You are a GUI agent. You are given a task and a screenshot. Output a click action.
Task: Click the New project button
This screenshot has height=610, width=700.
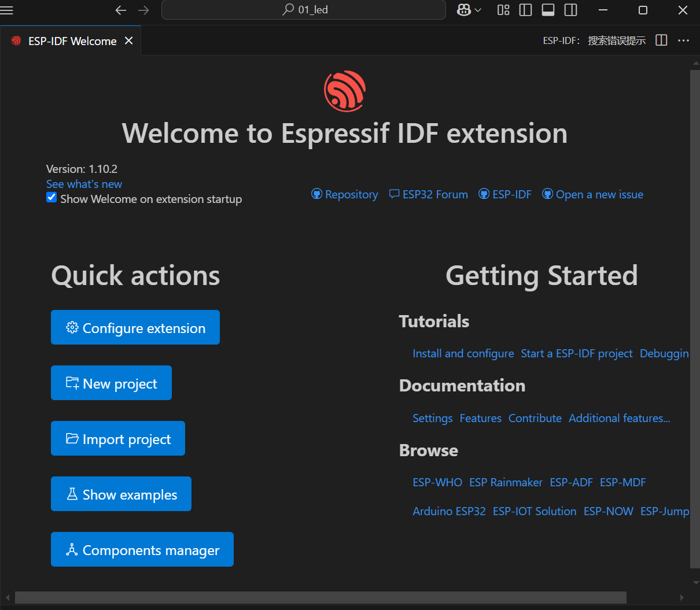click(111, 383)
